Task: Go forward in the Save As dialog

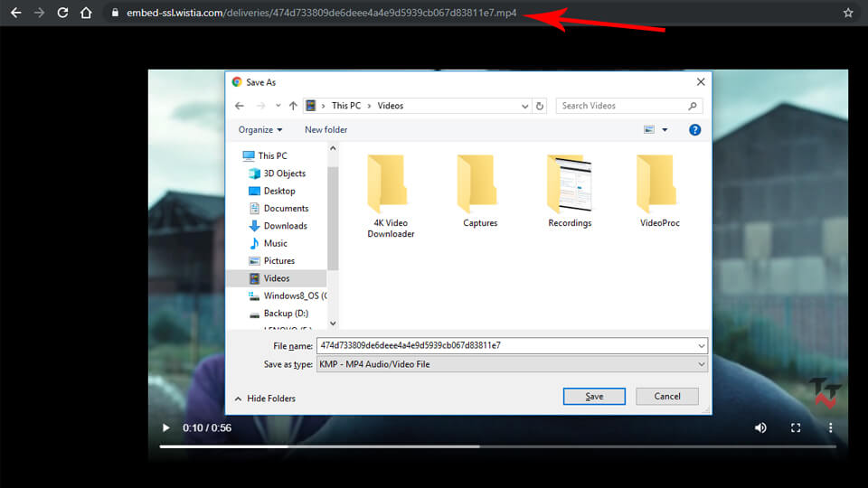Action: point(260,106)
